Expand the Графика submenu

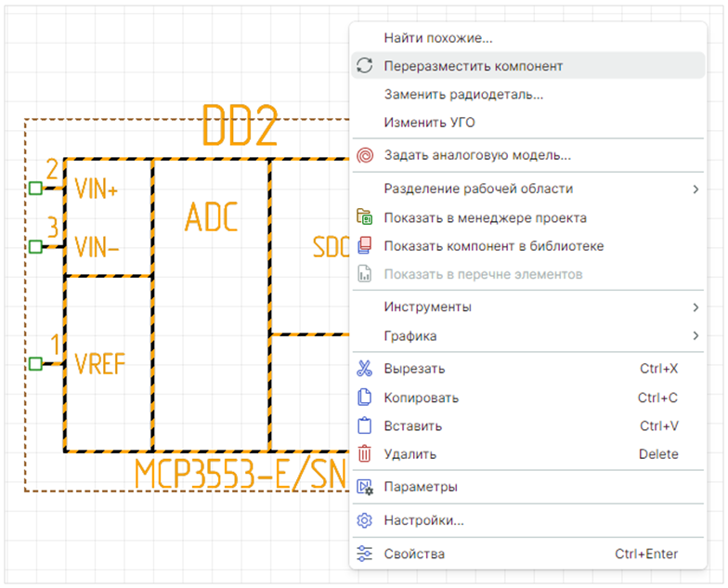click(x=695, y=336)
